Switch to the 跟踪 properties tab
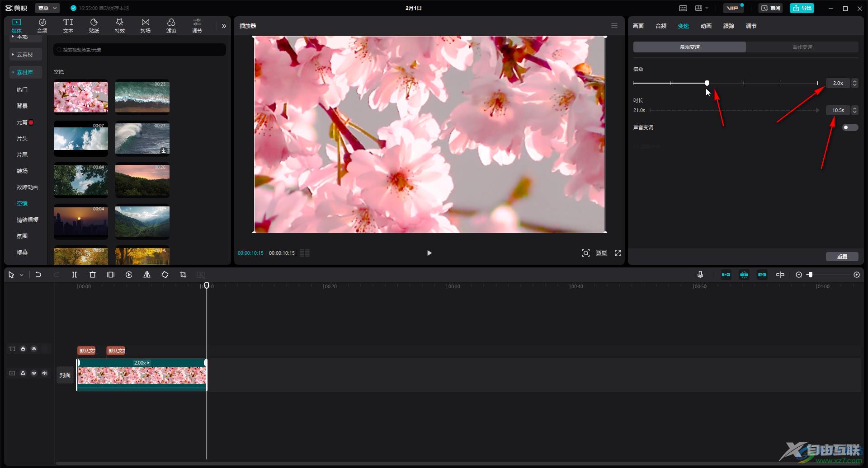 (729, 26)
